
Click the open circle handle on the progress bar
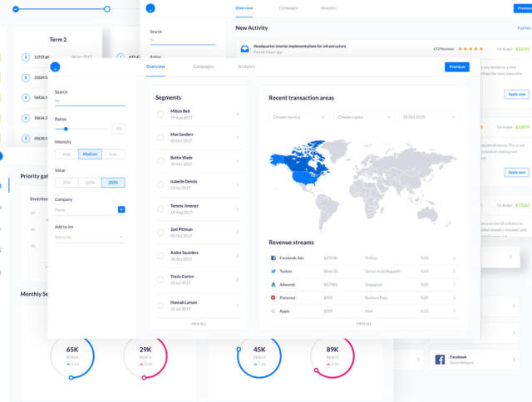coord(107,9)
